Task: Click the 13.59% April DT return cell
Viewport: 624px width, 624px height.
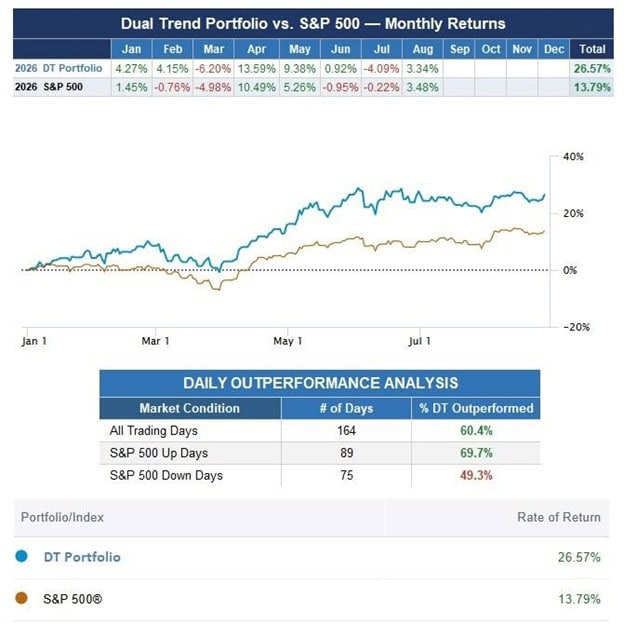Action: (x=257, y=68)
